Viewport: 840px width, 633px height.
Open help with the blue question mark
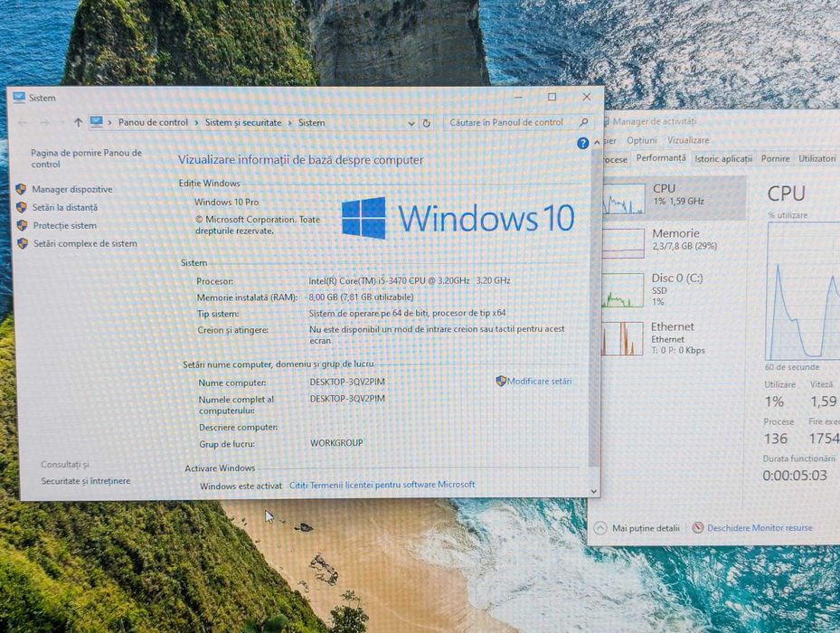[583, 143]
